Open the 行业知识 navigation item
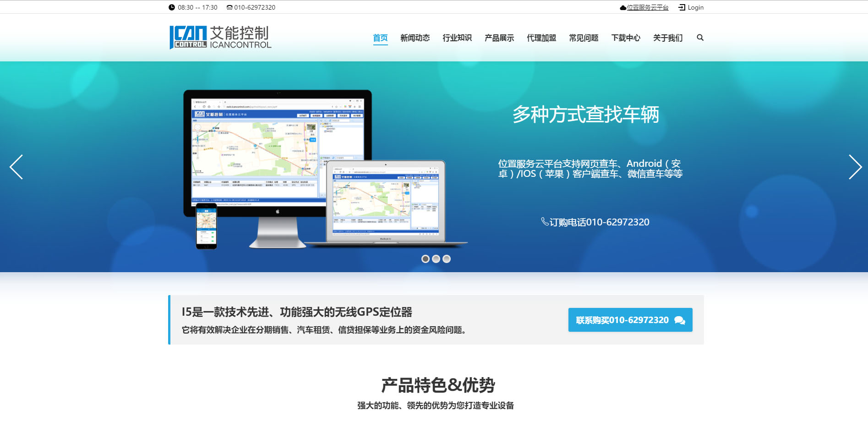Image resolution: width=868 pixels, height=433 pixels. pos(457,38)
